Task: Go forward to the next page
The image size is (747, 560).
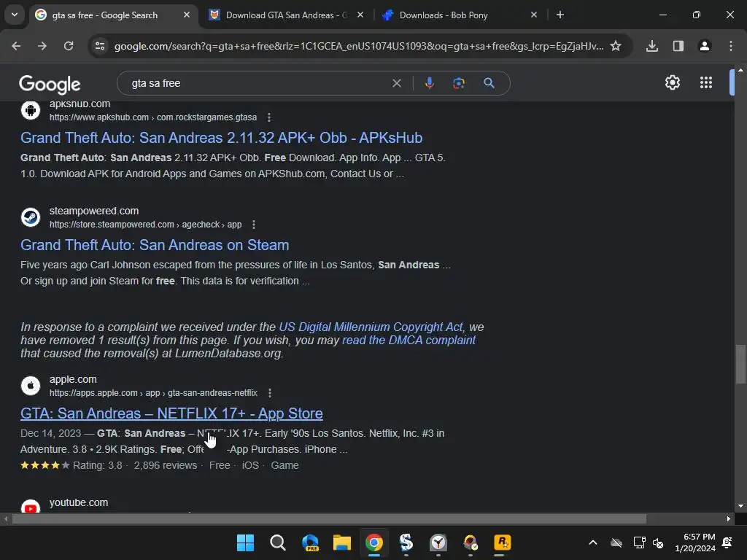Action: (42, 46)
